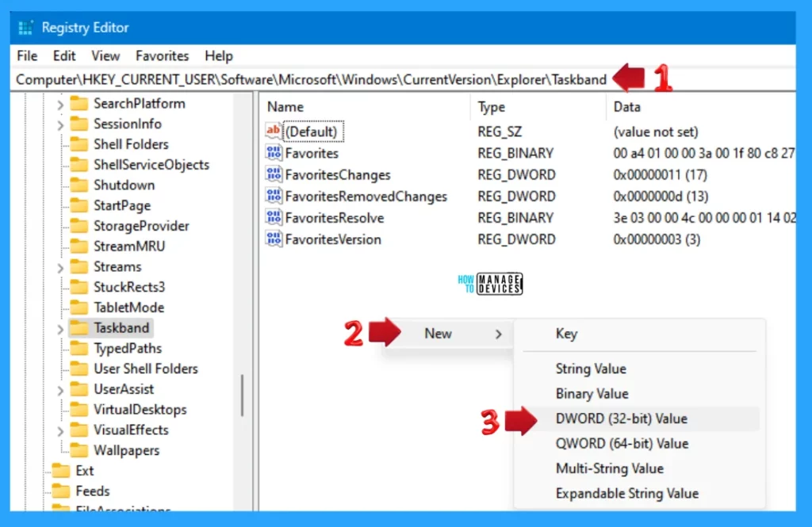812x527 pixels.
Task: Open the View menu
Action: (105, 56)
